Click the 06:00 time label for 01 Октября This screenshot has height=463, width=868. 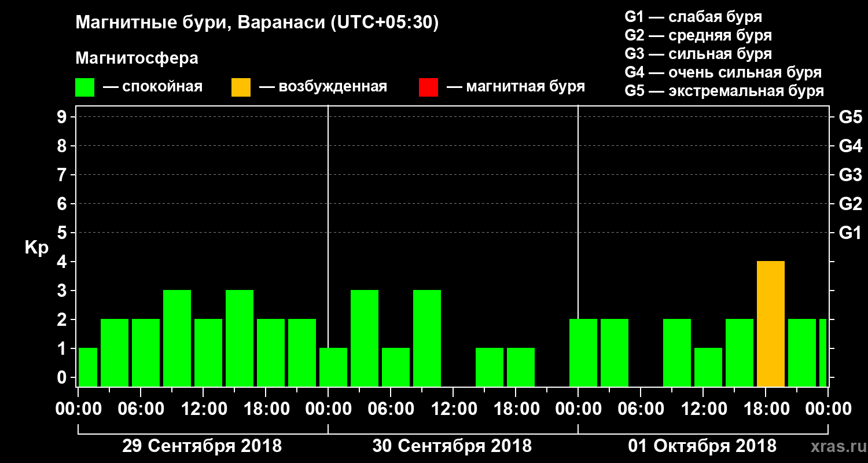point(641,409)
